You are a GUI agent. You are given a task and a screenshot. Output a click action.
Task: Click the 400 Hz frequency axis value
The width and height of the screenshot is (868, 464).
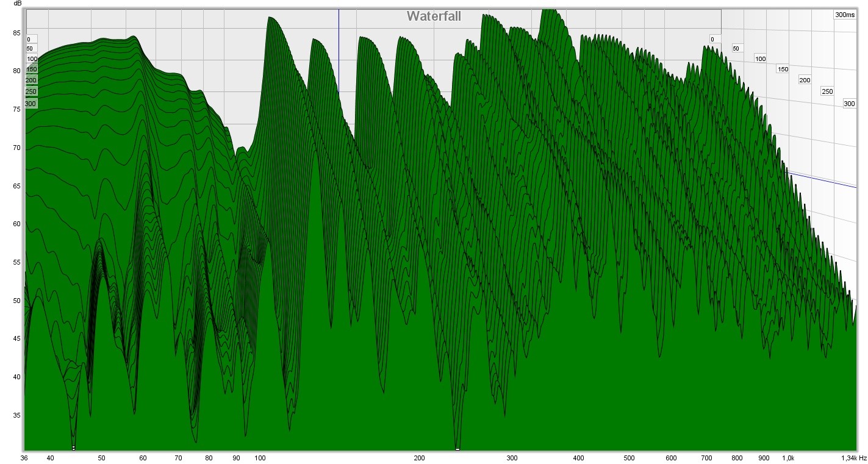click(x=578, y=457)
